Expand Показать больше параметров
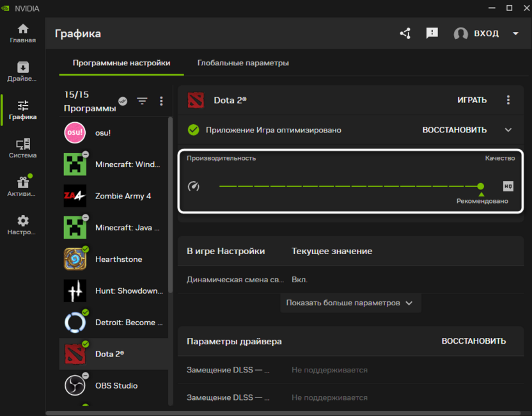This screenshot has width=532, height=416. tap(350, 303)
